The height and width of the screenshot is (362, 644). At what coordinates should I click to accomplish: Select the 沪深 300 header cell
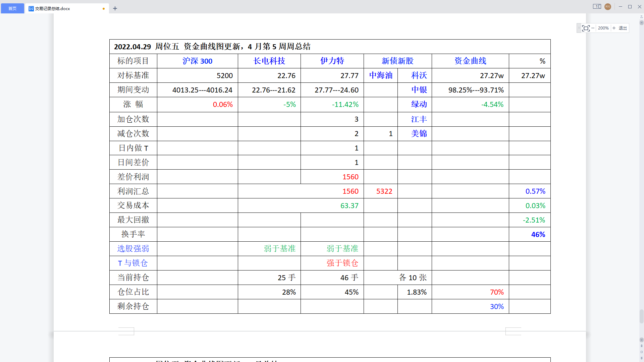(197, 61)
